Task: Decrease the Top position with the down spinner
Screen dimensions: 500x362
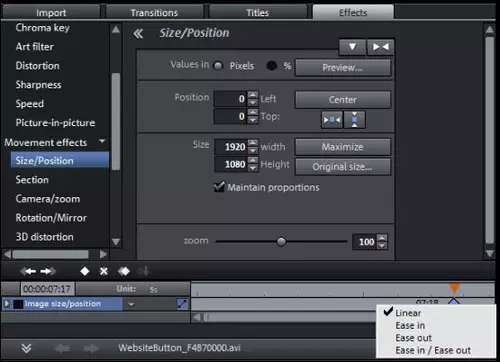Action: (x=253, y=120)
